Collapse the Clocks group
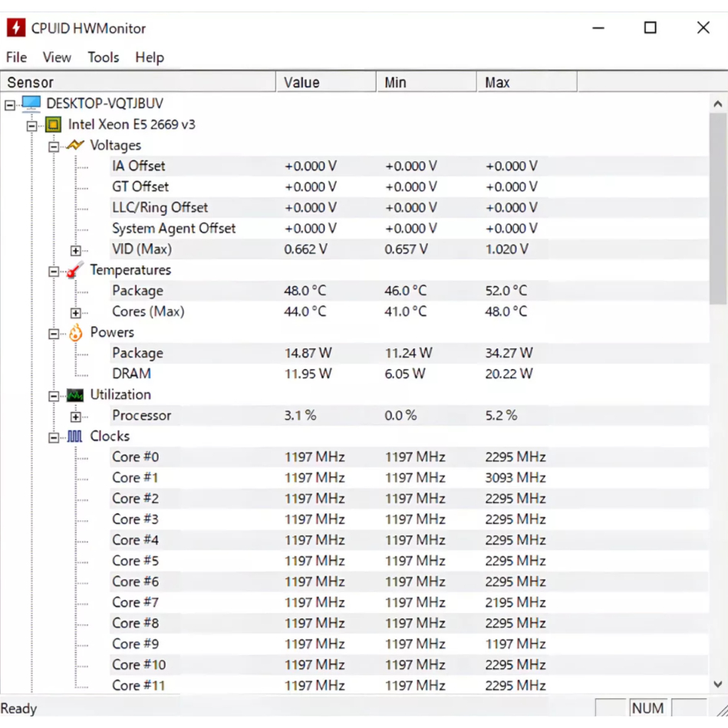 54,438
